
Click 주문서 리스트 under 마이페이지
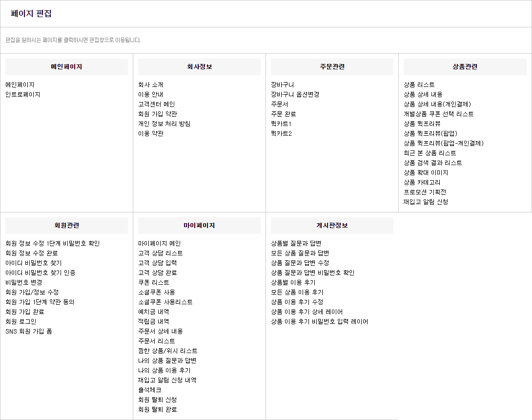point(157,341)
